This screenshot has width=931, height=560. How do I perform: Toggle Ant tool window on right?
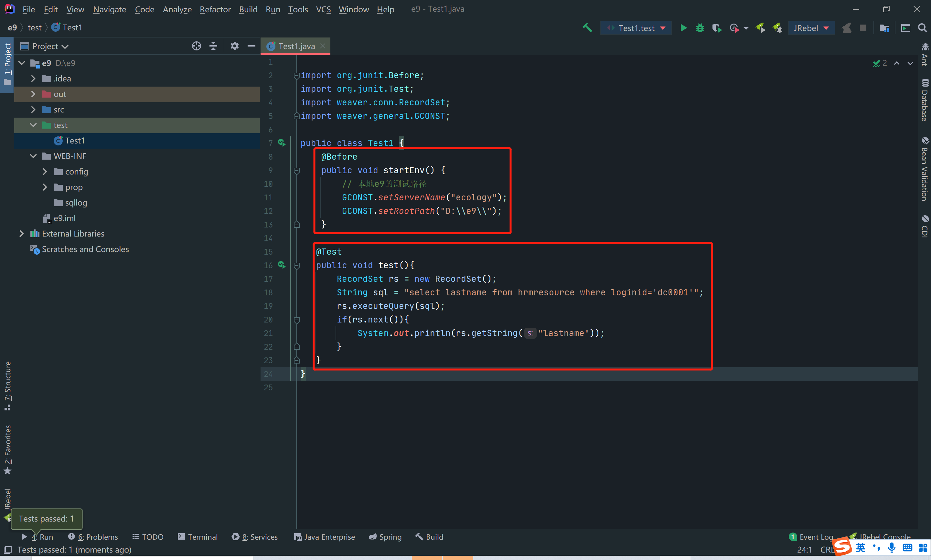[x=925, y=55]
